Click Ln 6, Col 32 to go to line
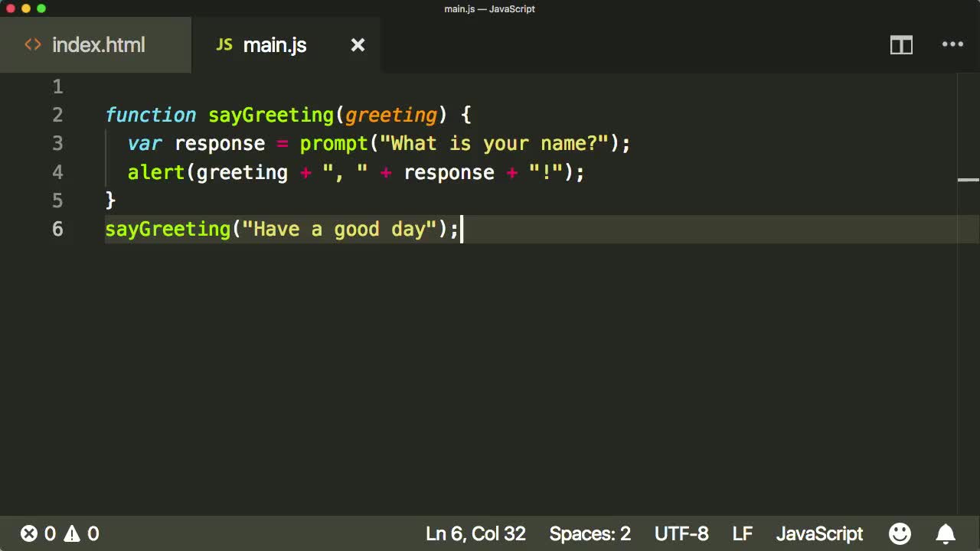This screenshot has height=551, width=980. (475, 533)
